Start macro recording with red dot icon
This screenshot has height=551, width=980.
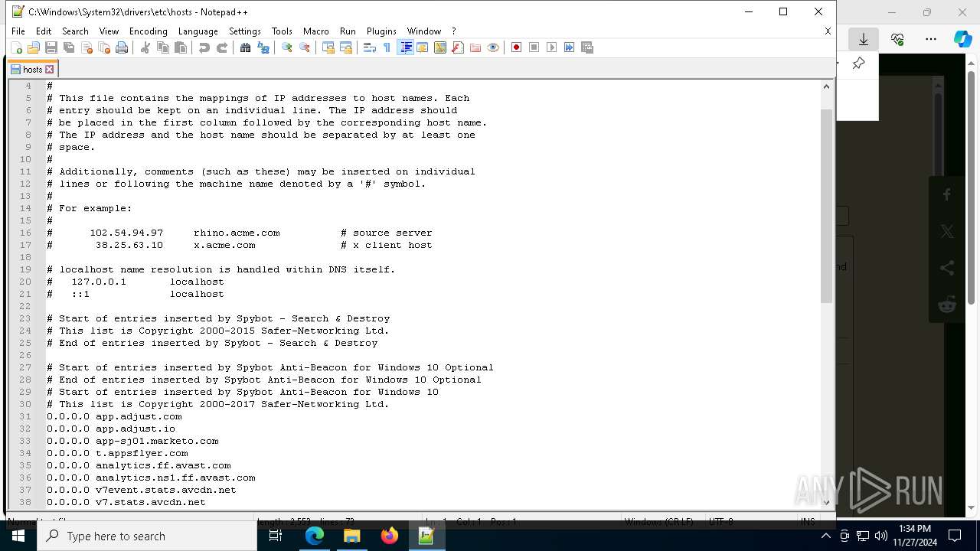click(x=517, y=47)
